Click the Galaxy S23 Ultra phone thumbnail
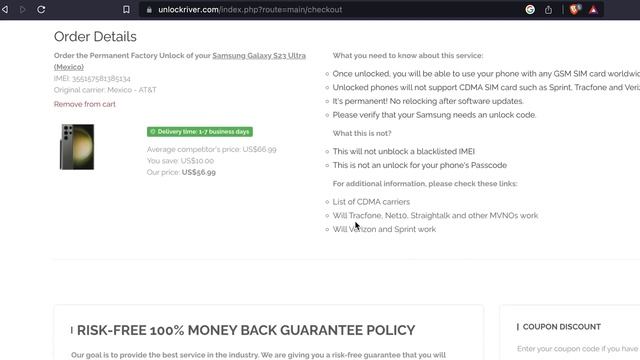The width and height of the screenshot is (640, 360). tap(77, 147)
